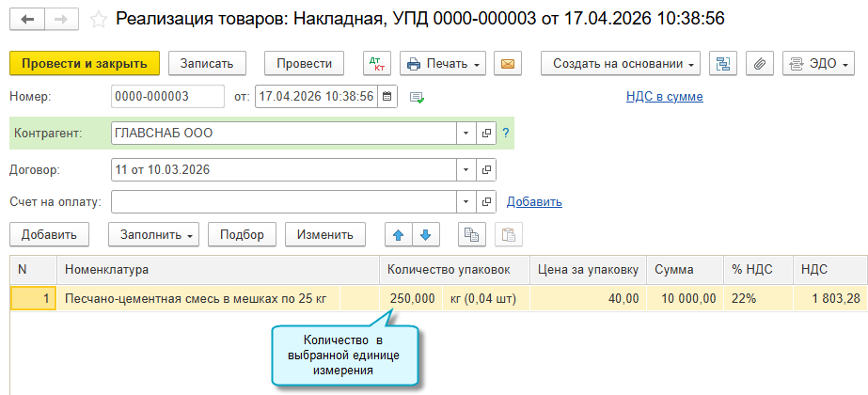This screenshot has width=868, height=395.
Task: Expand the Контрагент dropdown list
Action: (466, 133)
